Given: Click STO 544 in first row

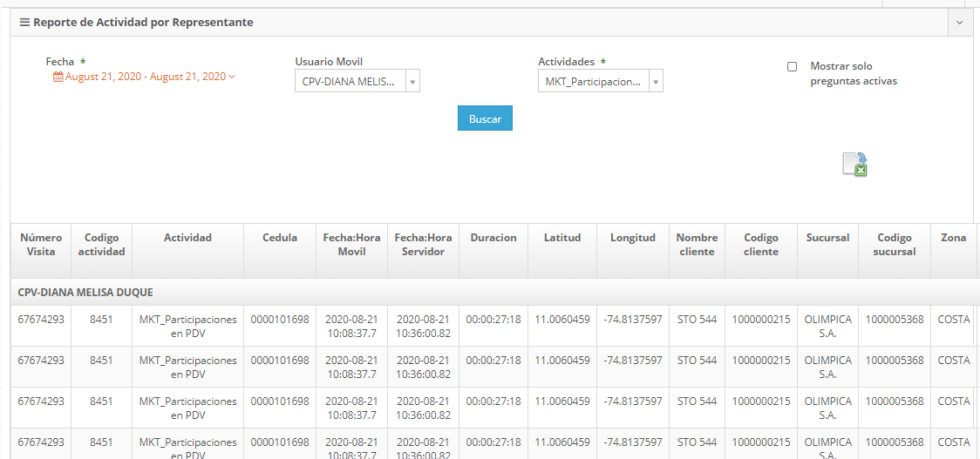Looking at the screenshot, I should tap(697, 320).
